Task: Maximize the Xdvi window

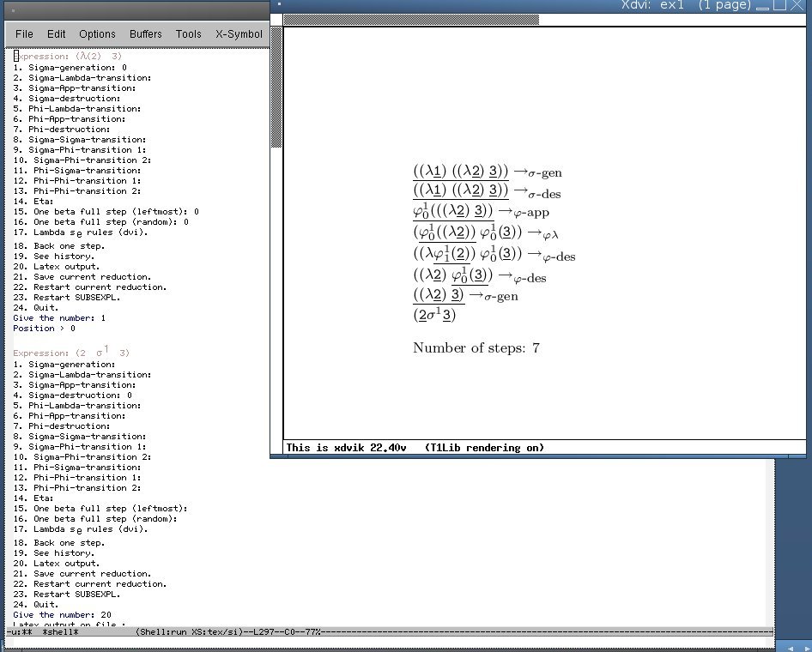Action: [779, 5]
